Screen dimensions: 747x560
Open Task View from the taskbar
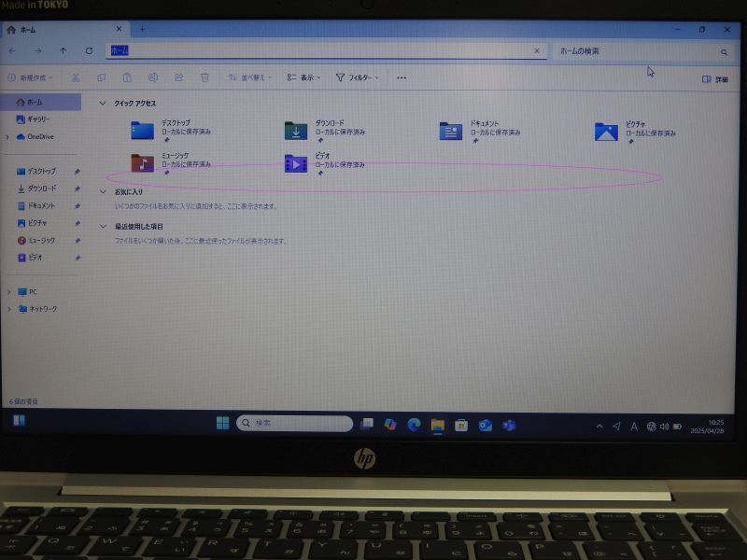(x=367, y=424)
